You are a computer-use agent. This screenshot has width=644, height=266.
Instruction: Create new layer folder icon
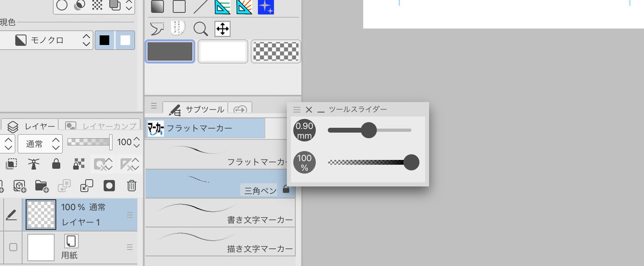point(41,186)
